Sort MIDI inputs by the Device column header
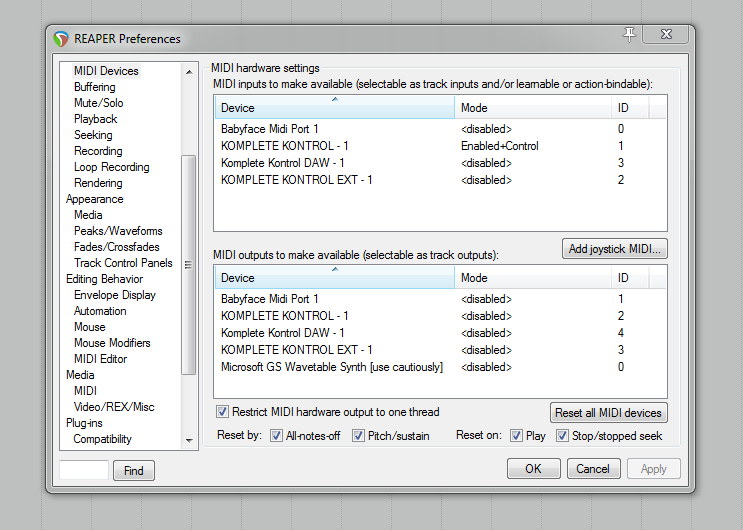 [x=335, y=108]
